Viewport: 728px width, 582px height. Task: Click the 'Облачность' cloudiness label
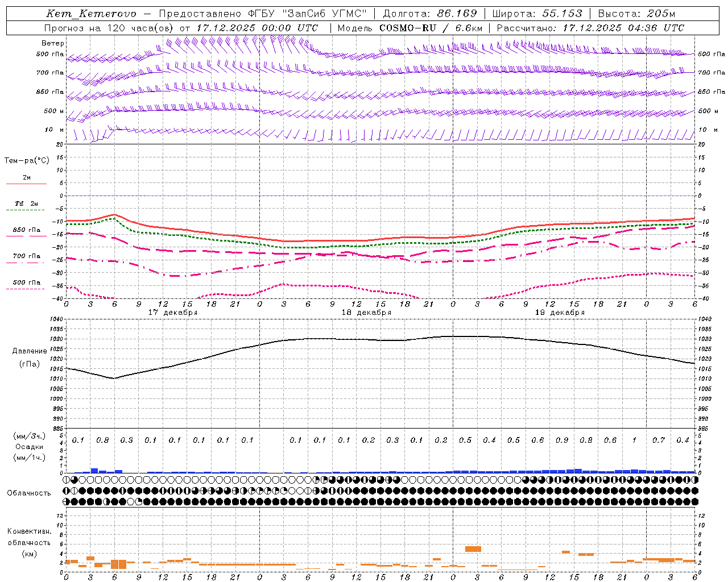click(x=29, y=493)
